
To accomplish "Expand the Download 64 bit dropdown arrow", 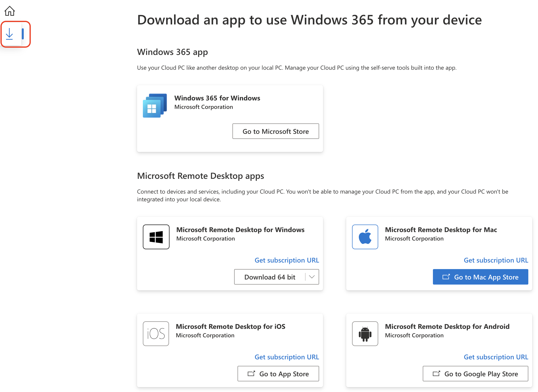I will pos(312,277).
